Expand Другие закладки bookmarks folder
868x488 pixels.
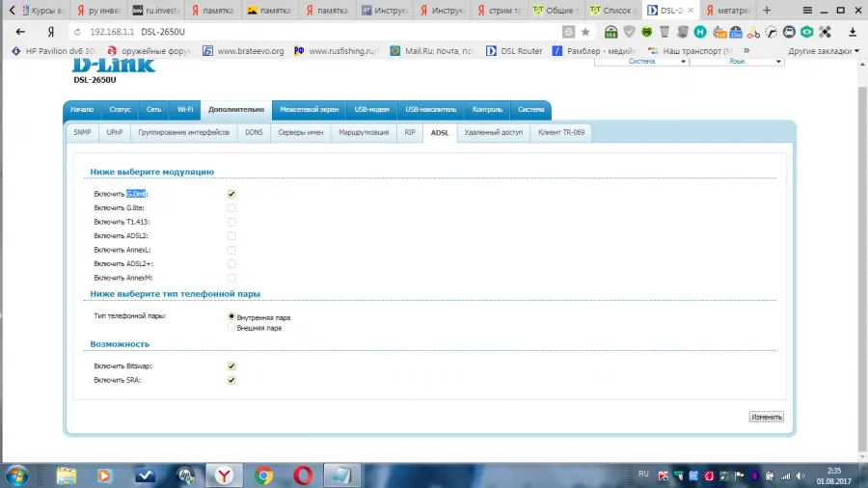click(824, 51)
